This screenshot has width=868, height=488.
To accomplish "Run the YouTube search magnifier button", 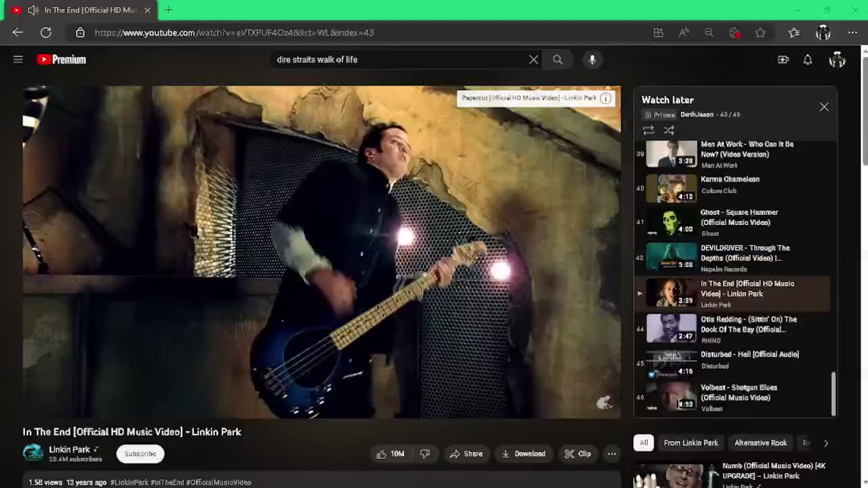I will [x=557, y=60].
